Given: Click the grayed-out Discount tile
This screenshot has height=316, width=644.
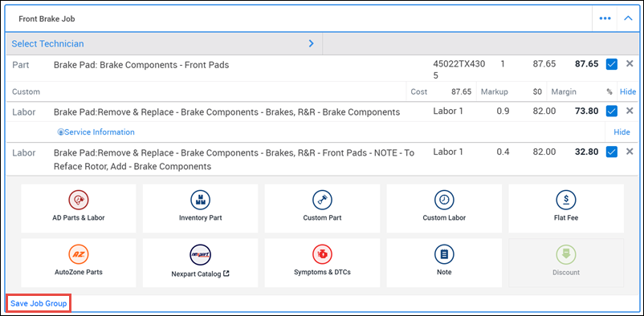Looking at the screenshot, I should (566, 262).
